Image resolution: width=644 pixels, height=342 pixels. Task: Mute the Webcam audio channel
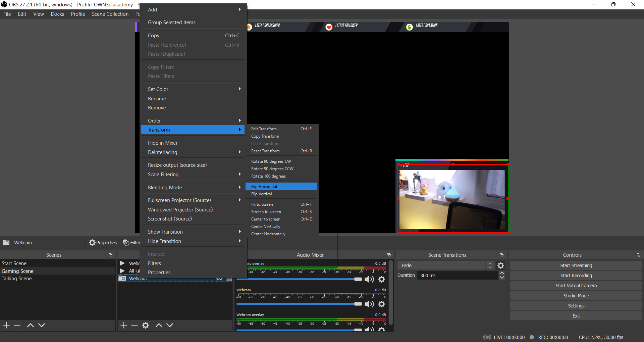click(369, 304)
